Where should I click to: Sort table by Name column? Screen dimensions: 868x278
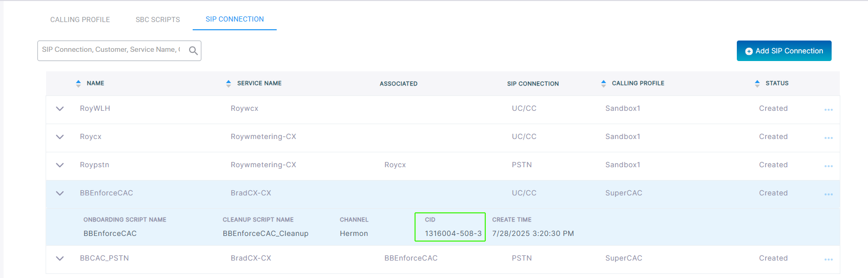(x=78, y=83)
